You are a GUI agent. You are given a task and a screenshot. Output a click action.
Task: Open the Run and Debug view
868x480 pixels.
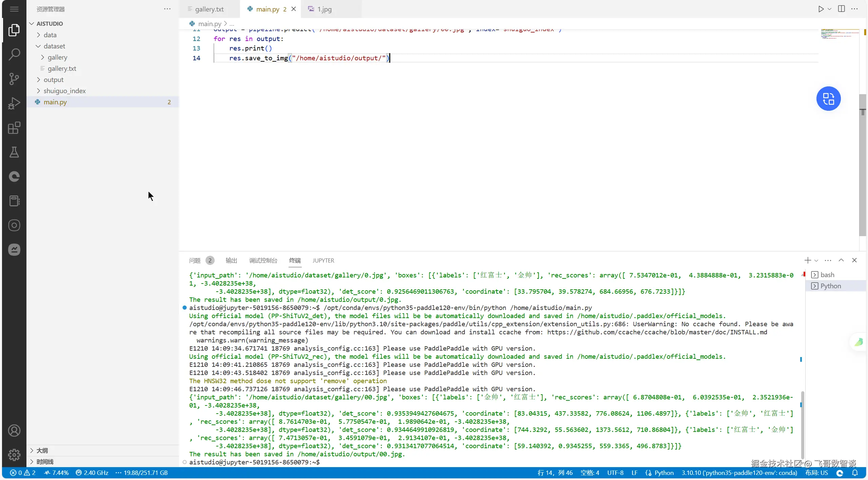(x=14, y=103)
